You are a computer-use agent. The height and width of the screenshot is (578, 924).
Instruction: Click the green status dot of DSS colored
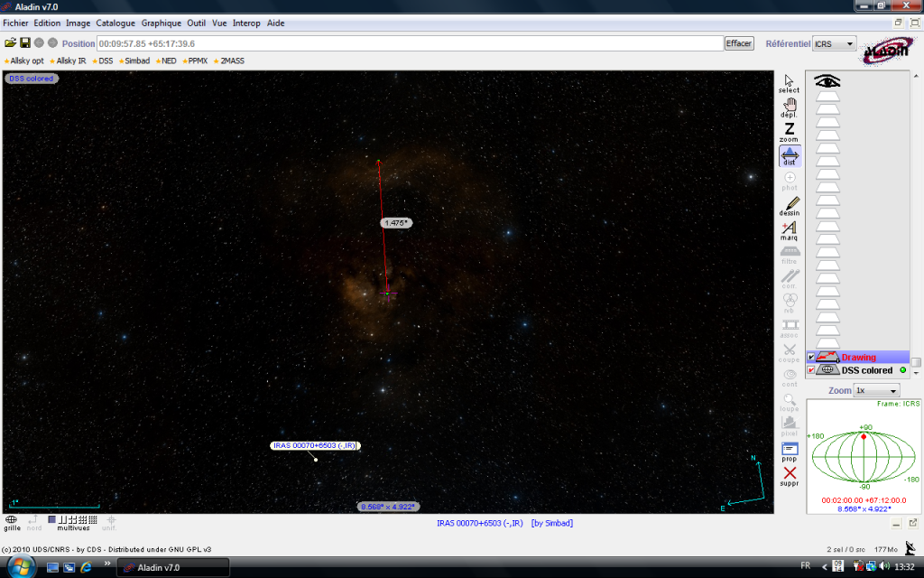pos(902,369)
